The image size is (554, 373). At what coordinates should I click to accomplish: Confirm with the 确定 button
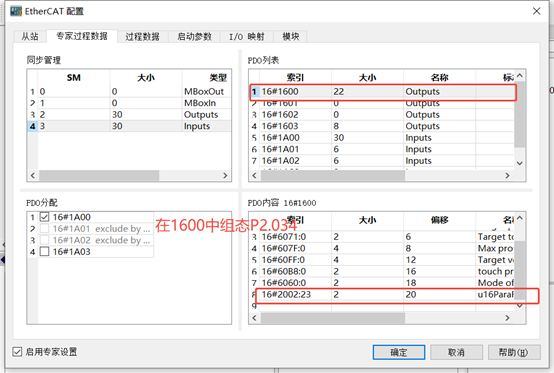(x=399, y=352)
